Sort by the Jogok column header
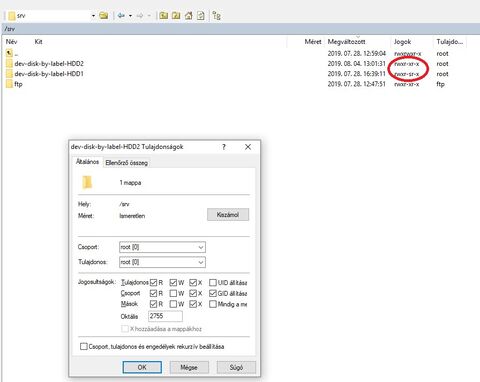 pos(402,42)
